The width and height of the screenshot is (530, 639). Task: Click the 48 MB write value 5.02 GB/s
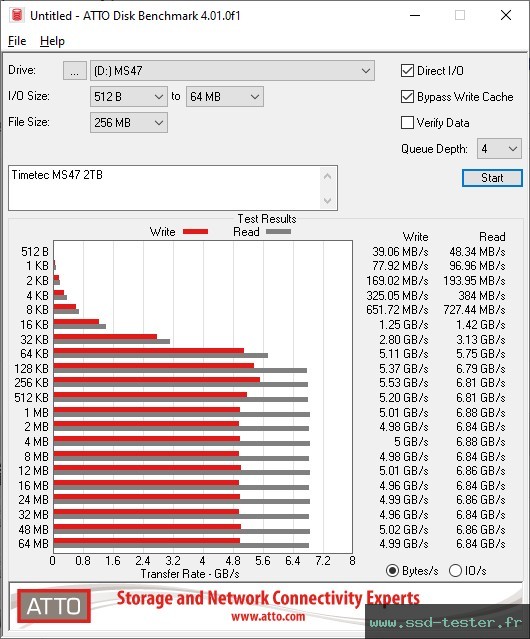point(404,529)
